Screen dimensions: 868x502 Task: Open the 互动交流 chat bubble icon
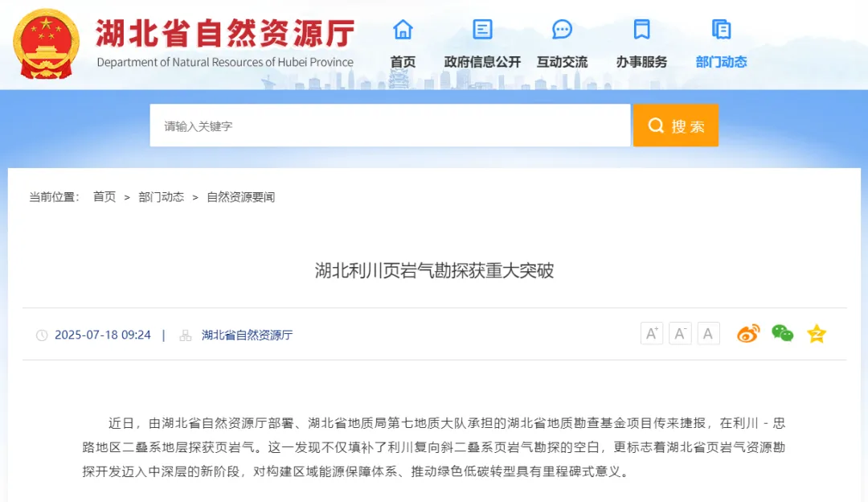pos(561,29)
